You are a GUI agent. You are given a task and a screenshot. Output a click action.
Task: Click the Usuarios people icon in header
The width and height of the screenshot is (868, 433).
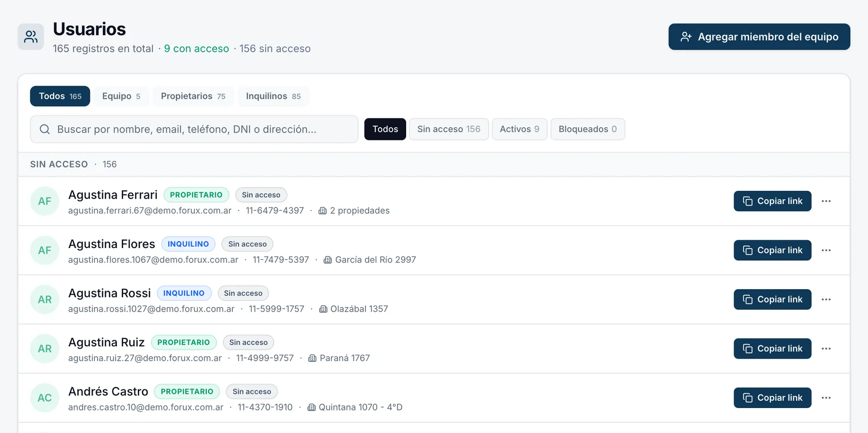(31, 37)
